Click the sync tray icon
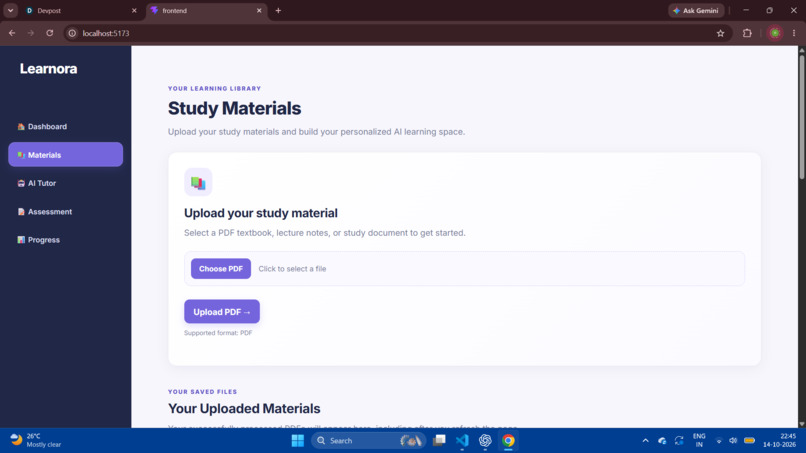806x453 pixels. click(679, 441)
